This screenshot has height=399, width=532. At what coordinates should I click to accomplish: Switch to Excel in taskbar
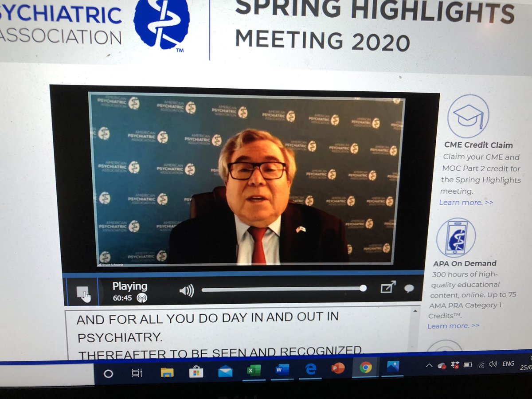coord(254,370)
